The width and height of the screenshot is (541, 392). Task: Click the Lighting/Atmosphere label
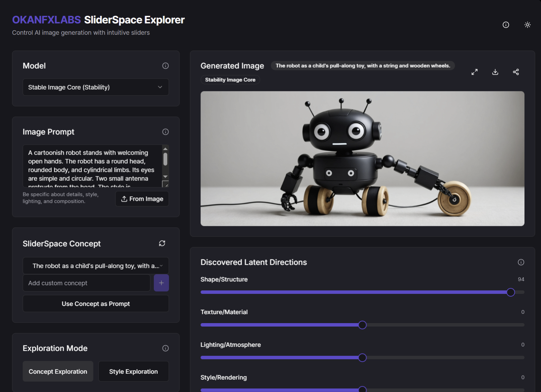pos(230,345)
